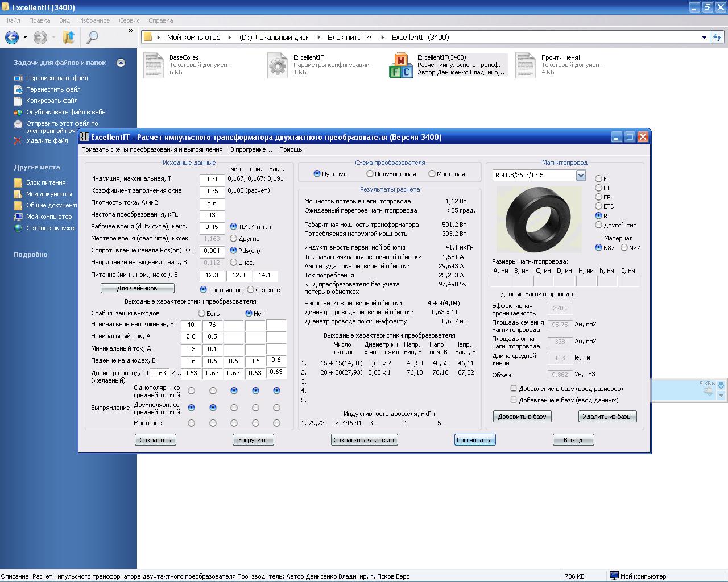Select the BaseCores text document icon

coord(154,65)
